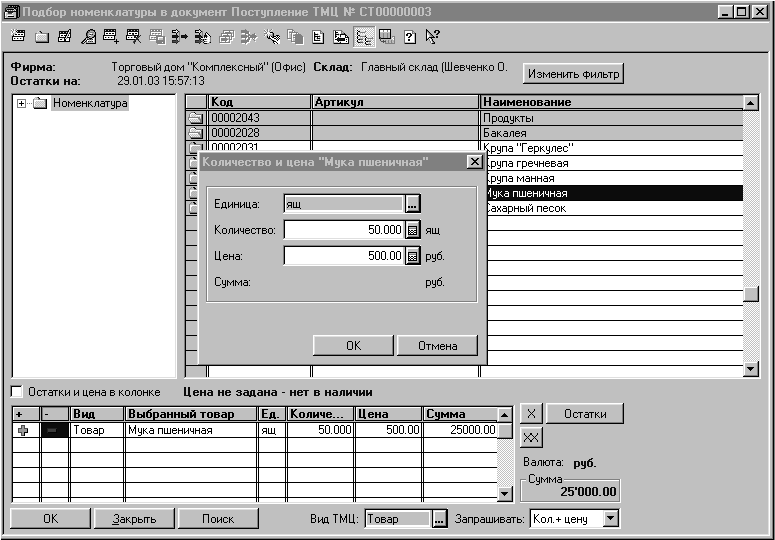Click the Закрыть button
775x540 pixels.
point(134,519)
